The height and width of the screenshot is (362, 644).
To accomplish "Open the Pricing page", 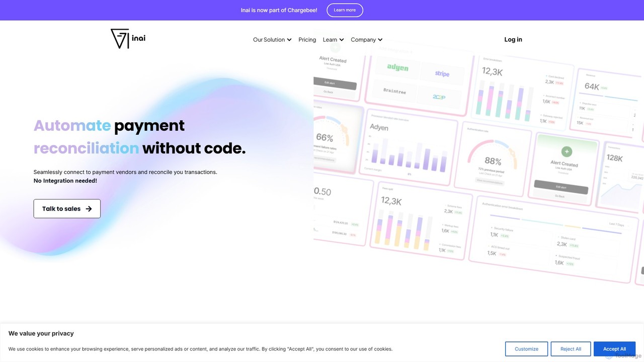I will click(307, 40).
